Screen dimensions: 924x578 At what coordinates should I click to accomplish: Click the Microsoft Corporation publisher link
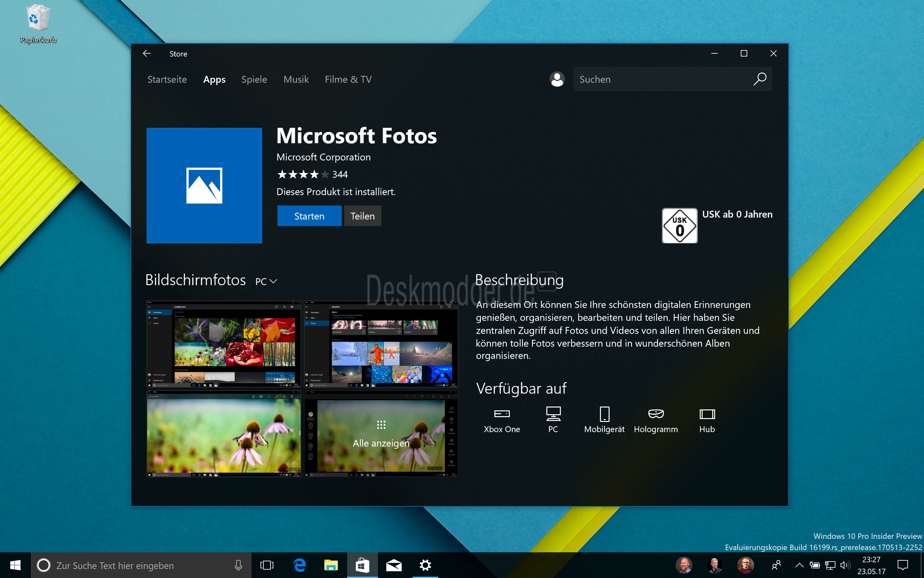click(323, 157)
